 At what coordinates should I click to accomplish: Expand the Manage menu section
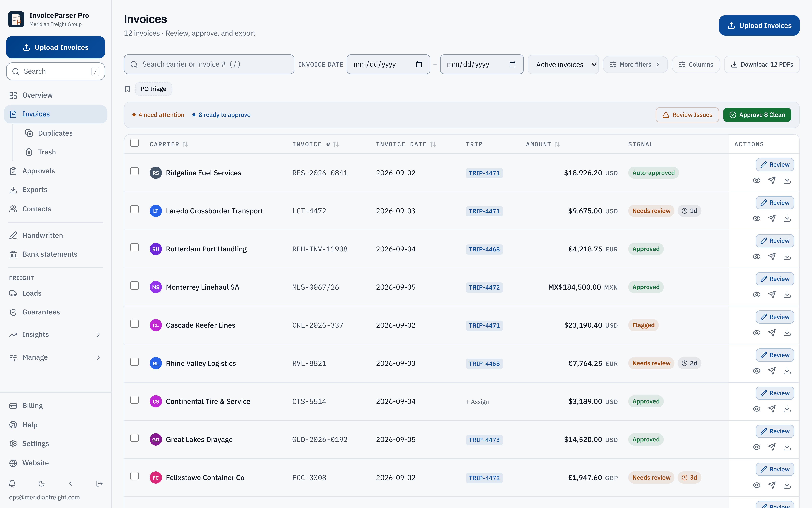(55, 357)
